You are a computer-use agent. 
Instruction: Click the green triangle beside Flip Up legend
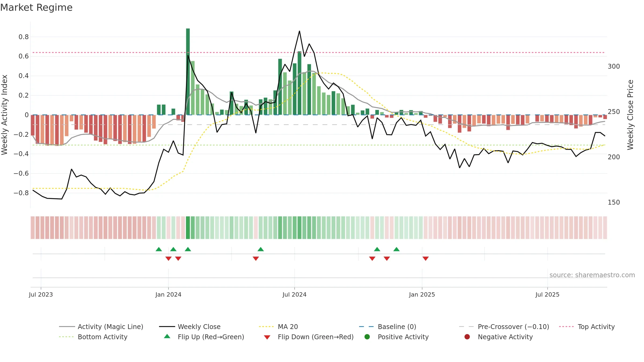[167, 336]
